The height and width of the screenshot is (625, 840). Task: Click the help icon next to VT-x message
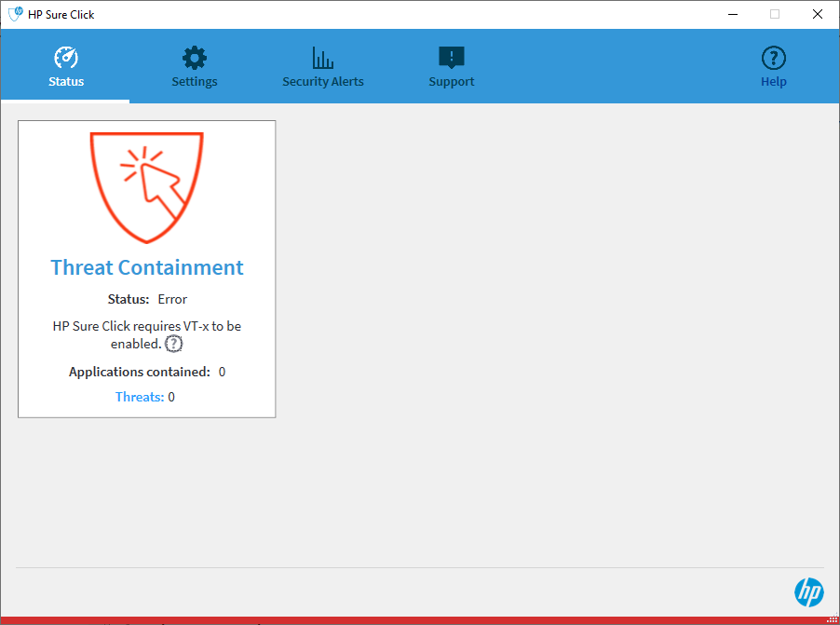173,344
